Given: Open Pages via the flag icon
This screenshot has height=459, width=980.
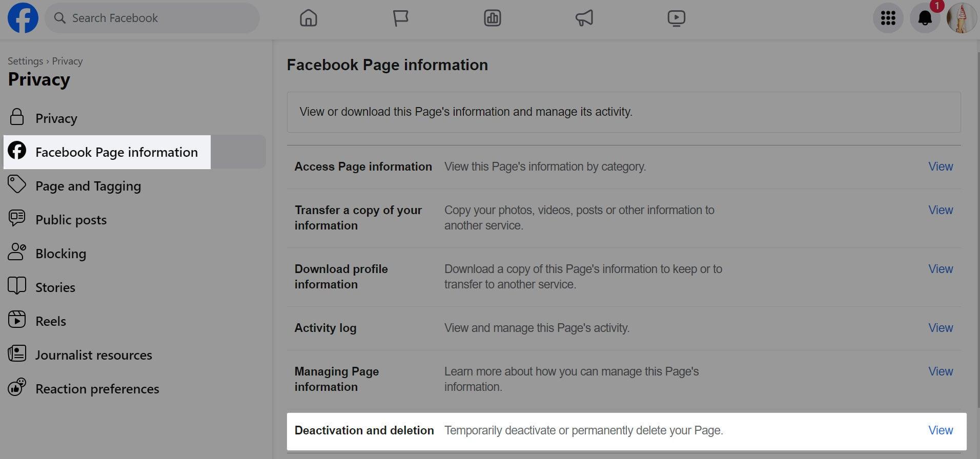Looking at the screenshot, I should click(400, 18).
